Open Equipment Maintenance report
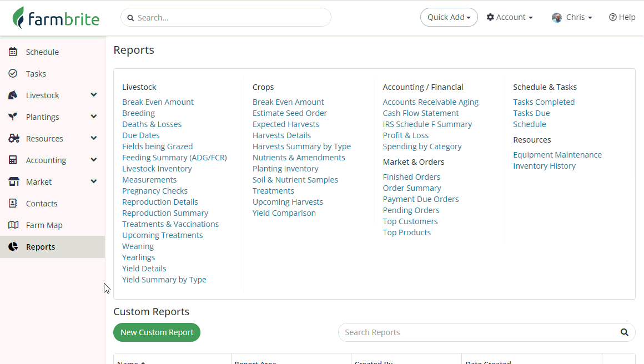The image size is (644, 364). coord(557,155)
